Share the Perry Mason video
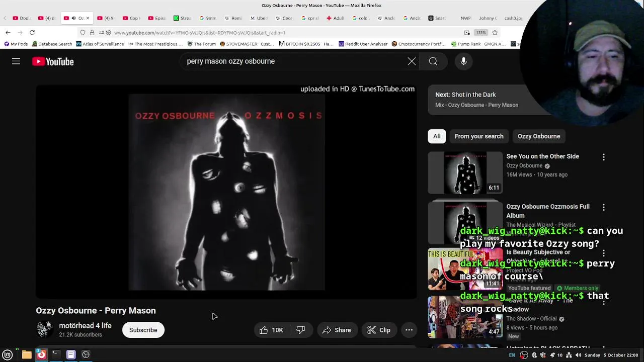This screenshot has height=362, width=644. pos(337,330)
